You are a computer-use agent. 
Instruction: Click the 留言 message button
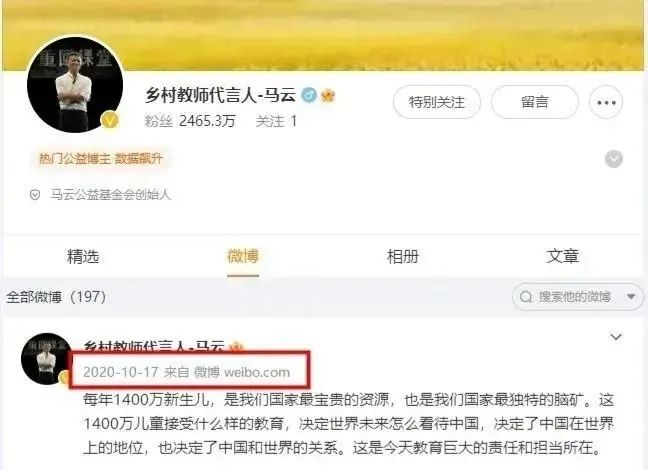[x=534, y=102]
